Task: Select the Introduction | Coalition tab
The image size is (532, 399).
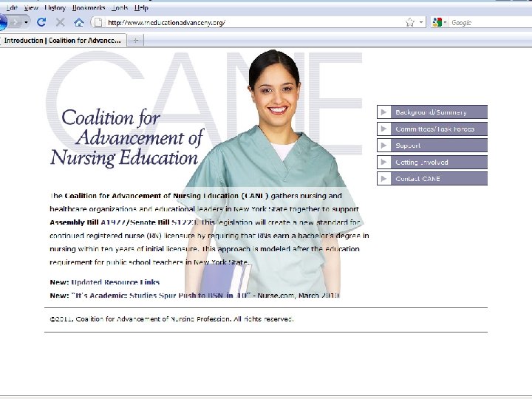Action: point(64,41)
